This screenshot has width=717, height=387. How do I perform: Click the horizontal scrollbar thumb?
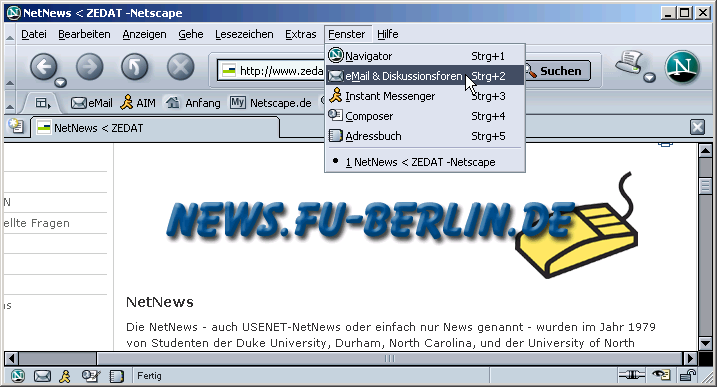point(390,358)
